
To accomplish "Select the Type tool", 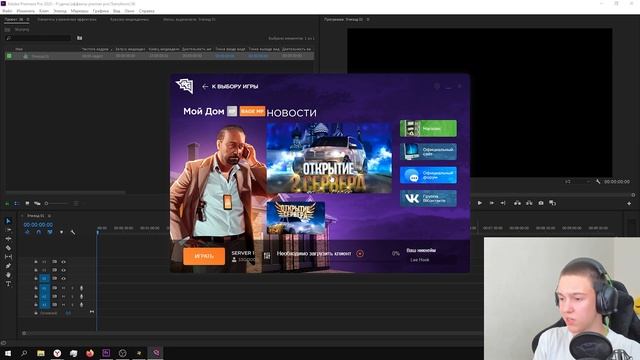I will click(x=8, y=284).
